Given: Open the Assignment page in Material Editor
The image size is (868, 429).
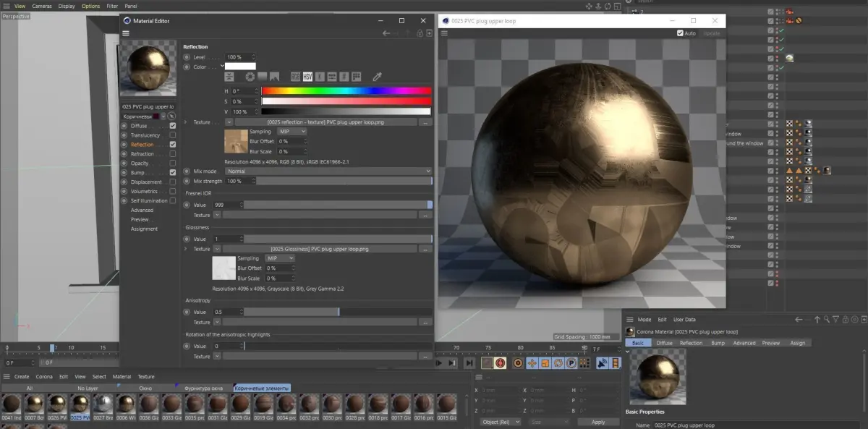Looking at the screenshot, I should pyautogui.click(x=144, y=229).
